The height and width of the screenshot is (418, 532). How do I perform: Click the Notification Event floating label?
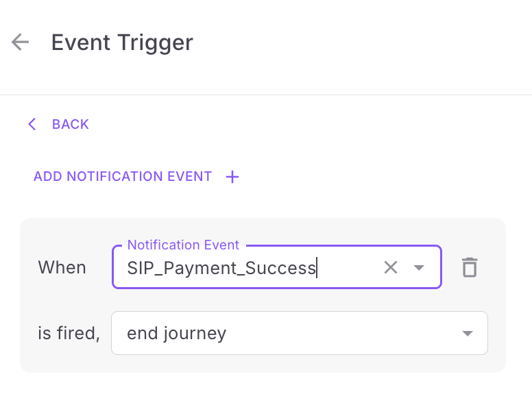click(183, 245)
